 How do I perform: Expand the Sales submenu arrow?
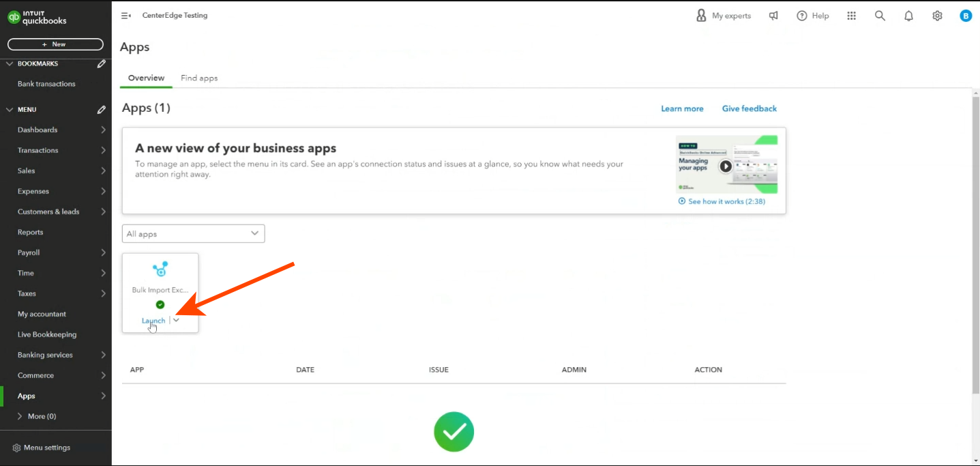(103, 171)
